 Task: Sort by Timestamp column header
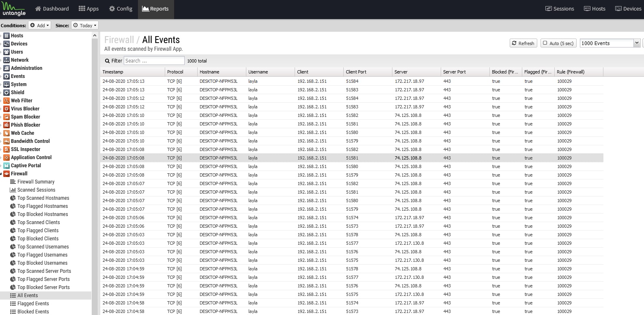click(133, 72)
